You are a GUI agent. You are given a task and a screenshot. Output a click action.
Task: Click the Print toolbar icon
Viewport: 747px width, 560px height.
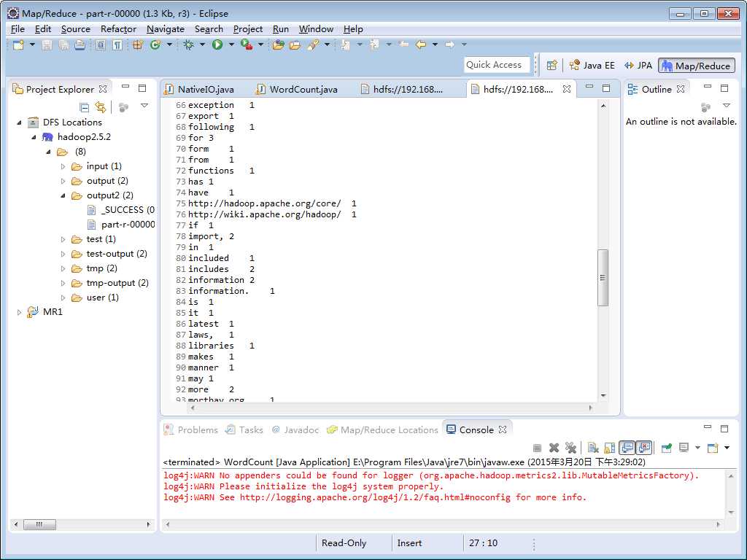[80, 44]
